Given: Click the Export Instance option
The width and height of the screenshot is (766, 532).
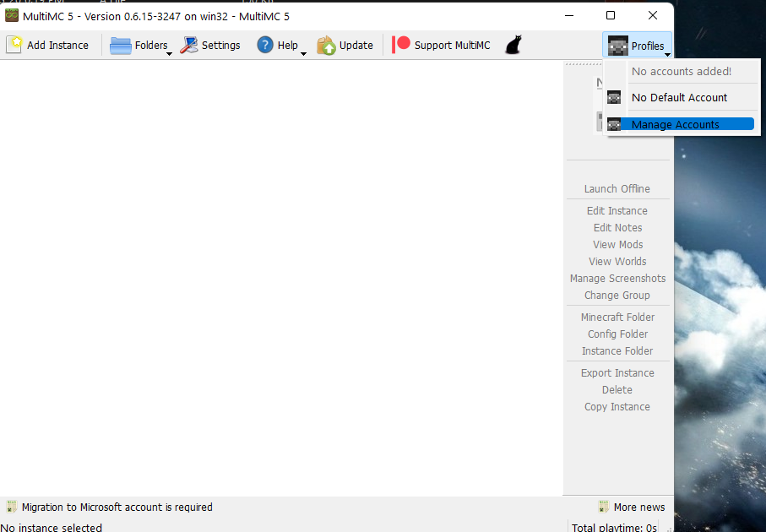Looking at the screenshot, I should click(617, 372).
